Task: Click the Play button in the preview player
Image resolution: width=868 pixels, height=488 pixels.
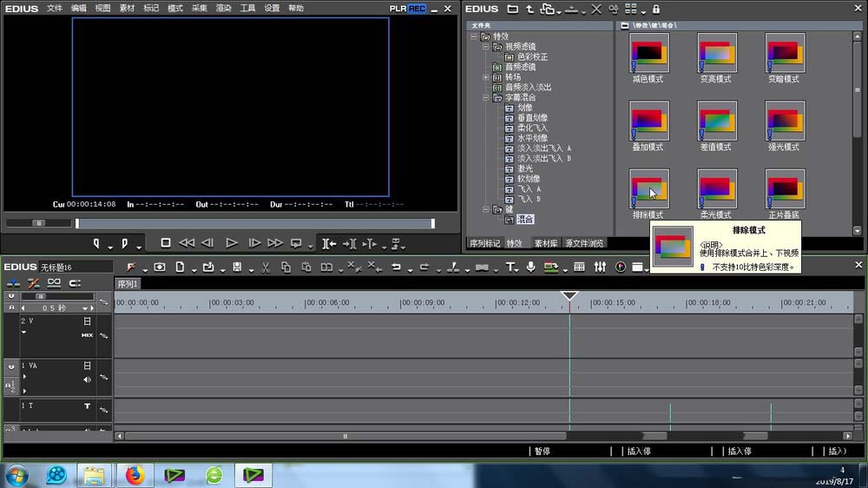Action: [x=232, y=243]
